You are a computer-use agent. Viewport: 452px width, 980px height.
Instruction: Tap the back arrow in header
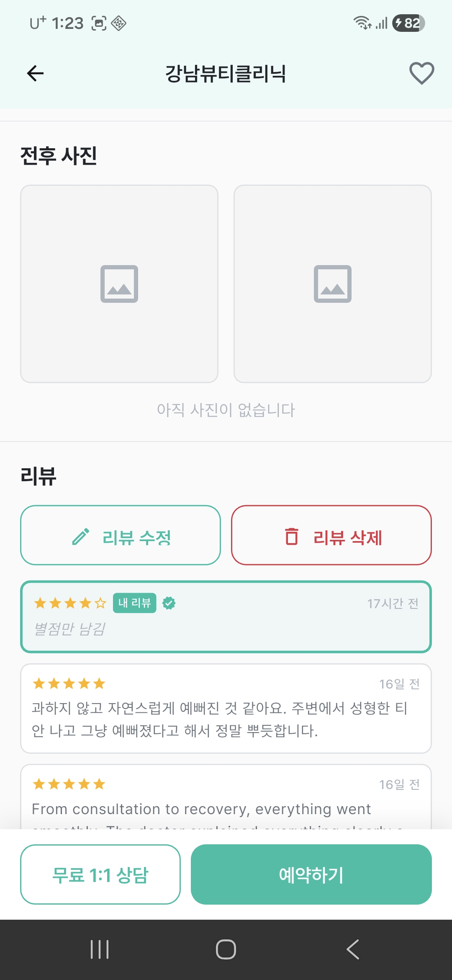click(x=35, y=73)
